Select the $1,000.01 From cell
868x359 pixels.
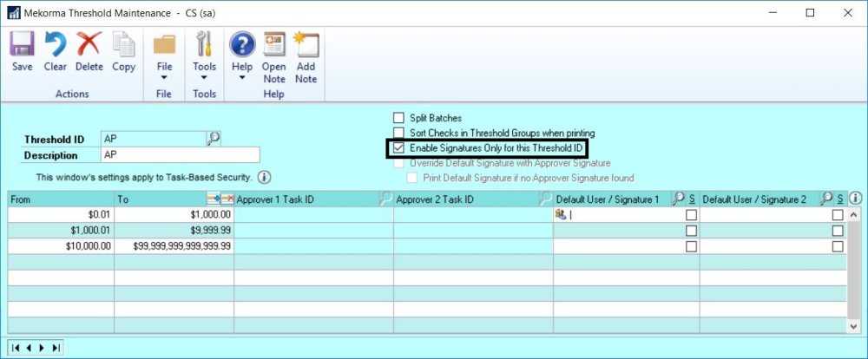click(x=62, y=231)
